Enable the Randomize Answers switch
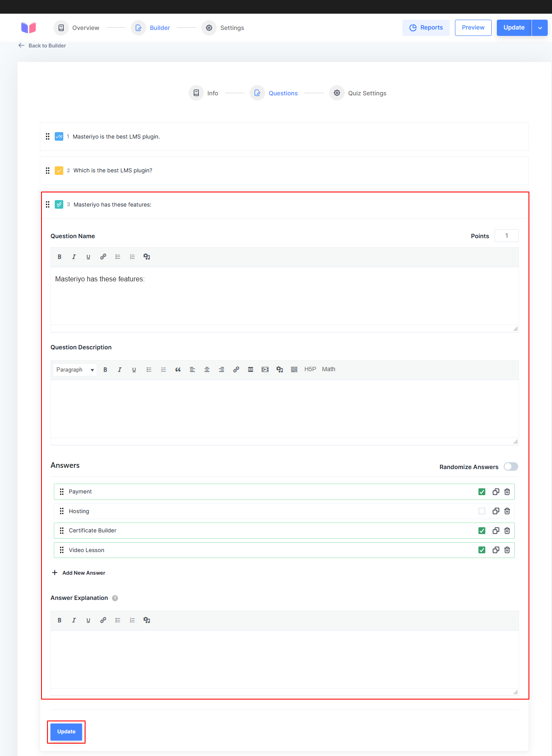 (511, 467)
